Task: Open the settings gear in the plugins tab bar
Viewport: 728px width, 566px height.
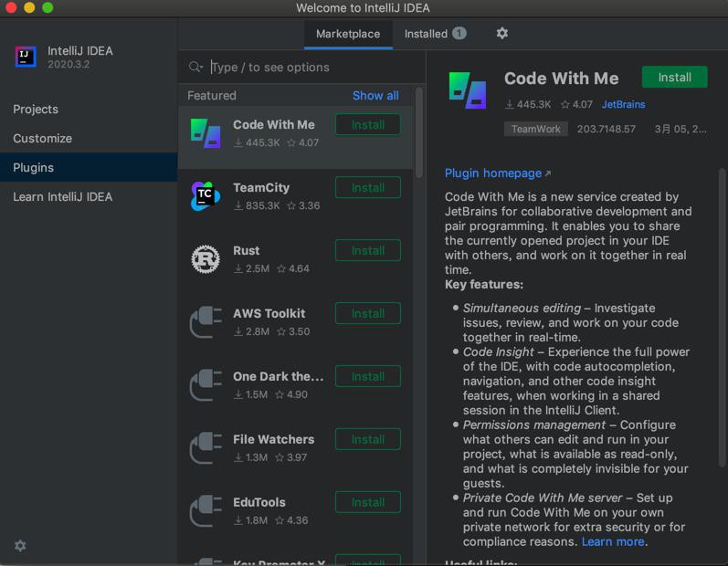Action: pyautogui.click(x=501, y=34)
